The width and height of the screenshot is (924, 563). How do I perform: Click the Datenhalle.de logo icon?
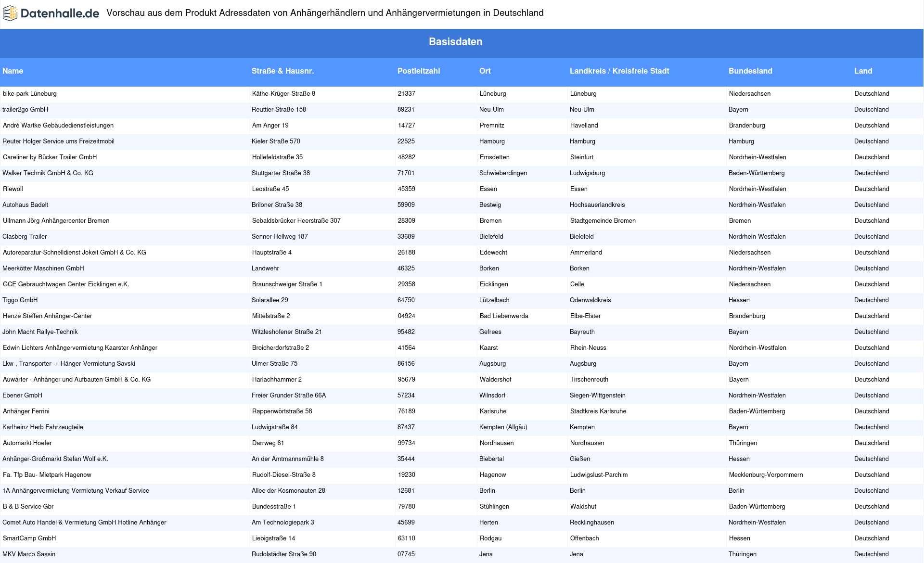10,13
